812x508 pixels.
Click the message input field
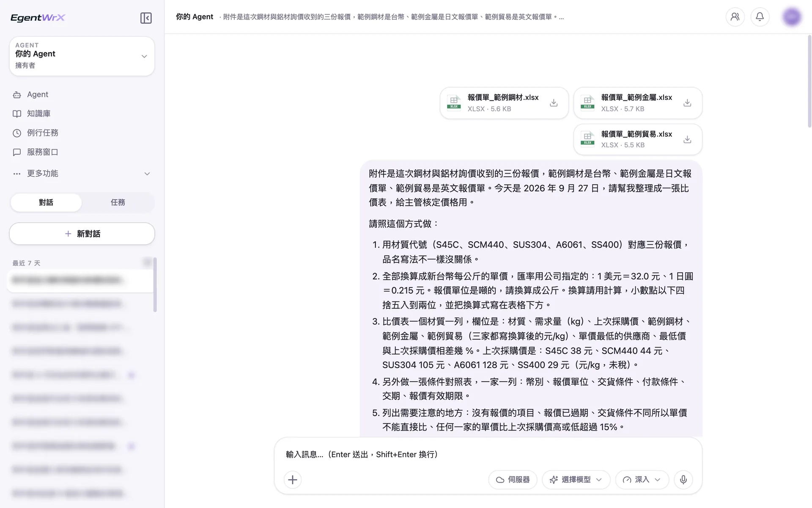pyautogui.click(x=488, y=454)
